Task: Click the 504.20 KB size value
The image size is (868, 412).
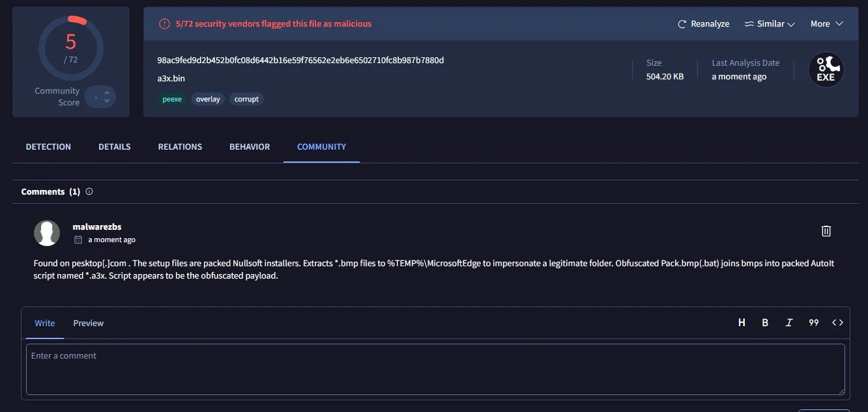Action: [665, 77]
